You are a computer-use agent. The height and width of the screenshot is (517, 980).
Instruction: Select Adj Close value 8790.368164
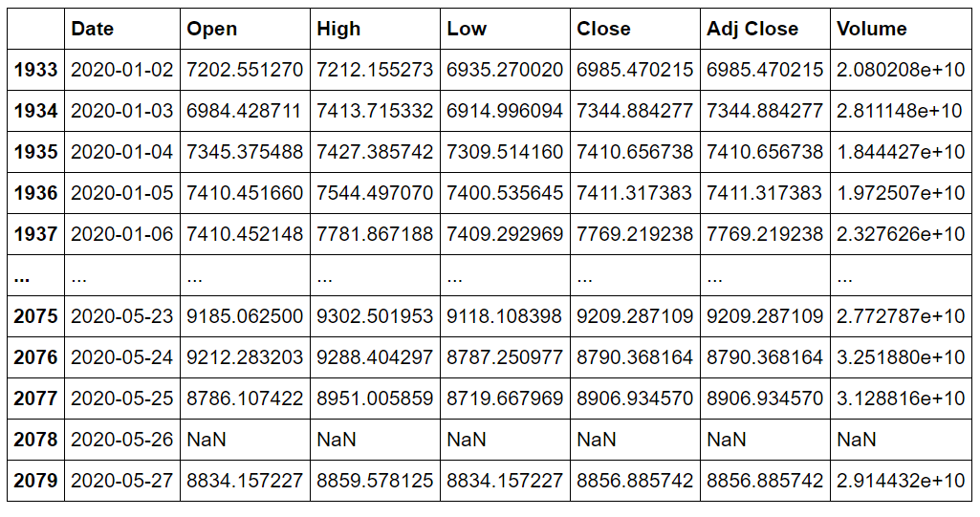click(x=765, y=357)
